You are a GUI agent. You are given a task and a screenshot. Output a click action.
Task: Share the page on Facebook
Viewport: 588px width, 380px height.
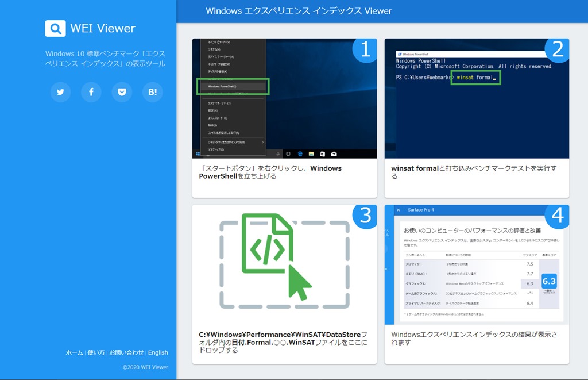91,92
